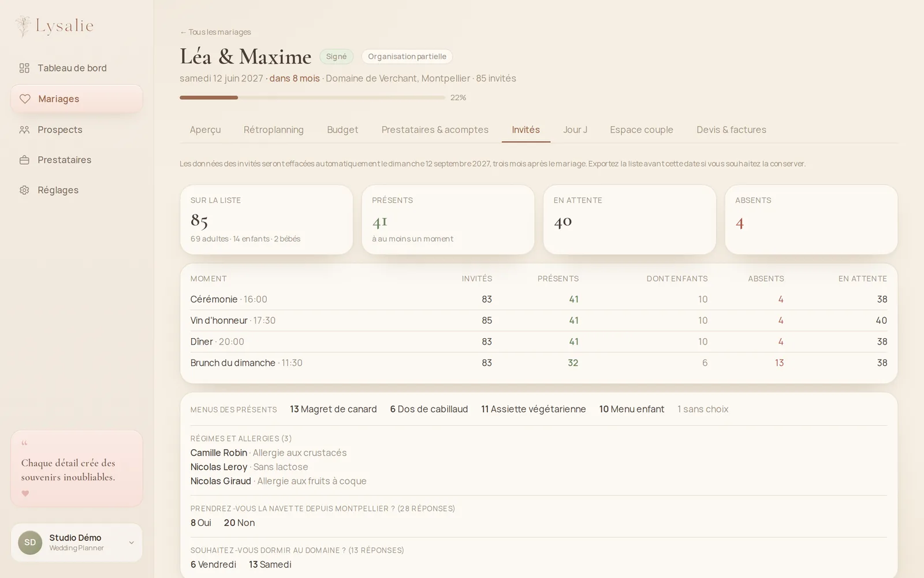Click the 22% wedding progress bar
The width and height of the screenshot is (924, 578).
point(312,98)
